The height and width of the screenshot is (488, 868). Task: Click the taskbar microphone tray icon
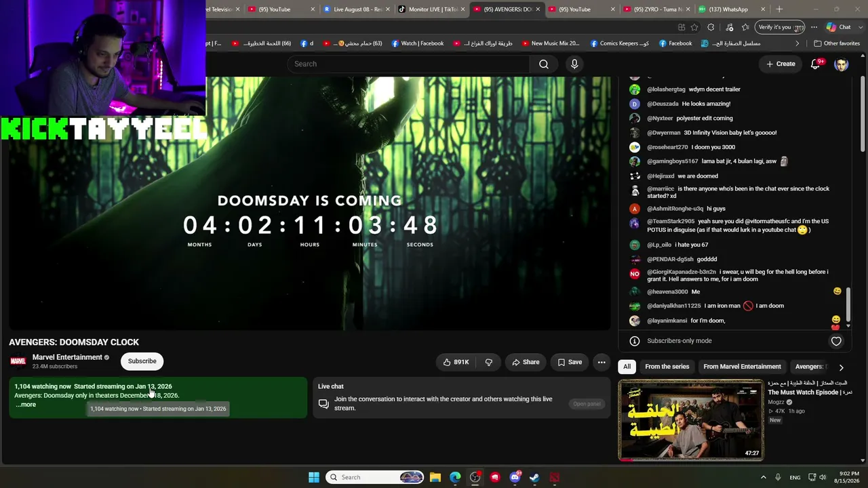coord(778,477)
